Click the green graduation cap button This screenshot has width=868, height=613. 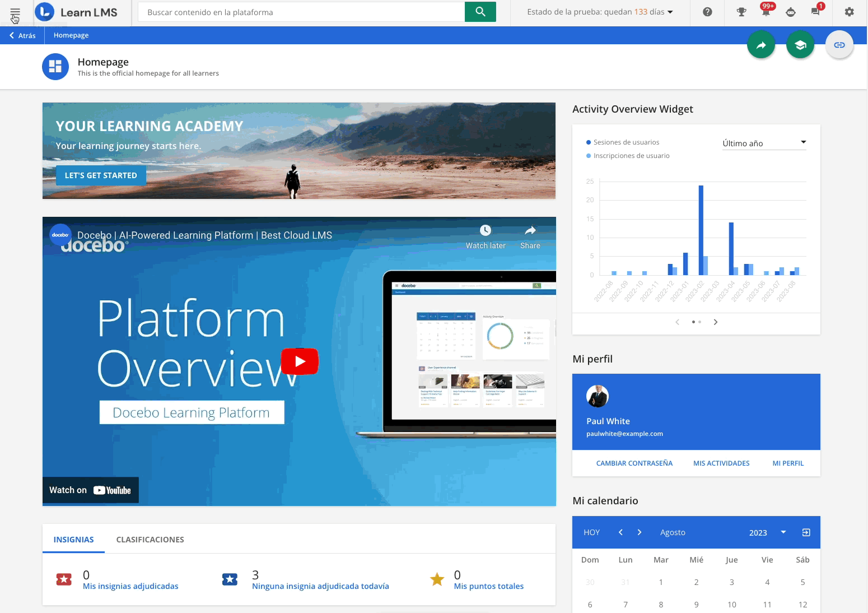point(800,45)
